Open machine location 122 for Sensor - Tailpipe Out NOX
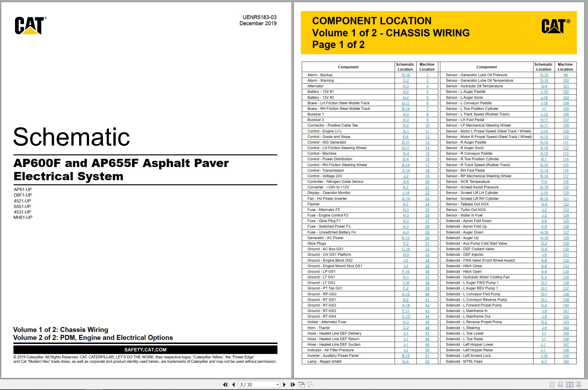The width and height of the screenshot is (588, 390). point(566,204)
